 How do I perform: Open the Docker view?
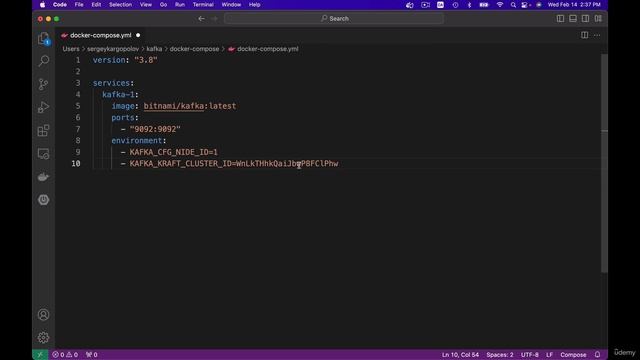[x=44, y=177]
